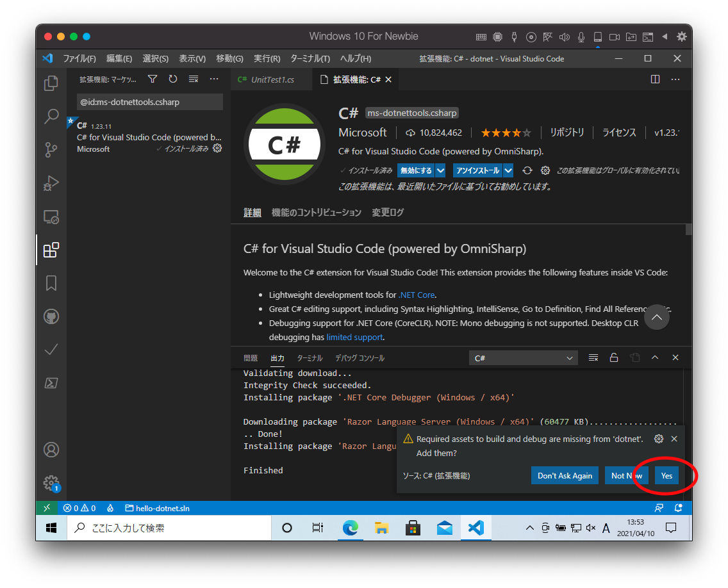Switch to the 問題 (Problems) panel tab
The image size is (728, 588).
[x=250, y=358]
